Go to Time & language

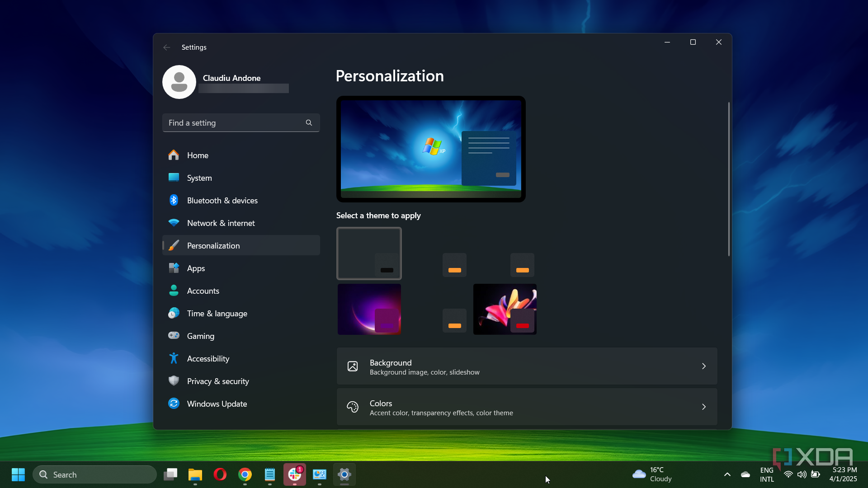coord(241,313)
